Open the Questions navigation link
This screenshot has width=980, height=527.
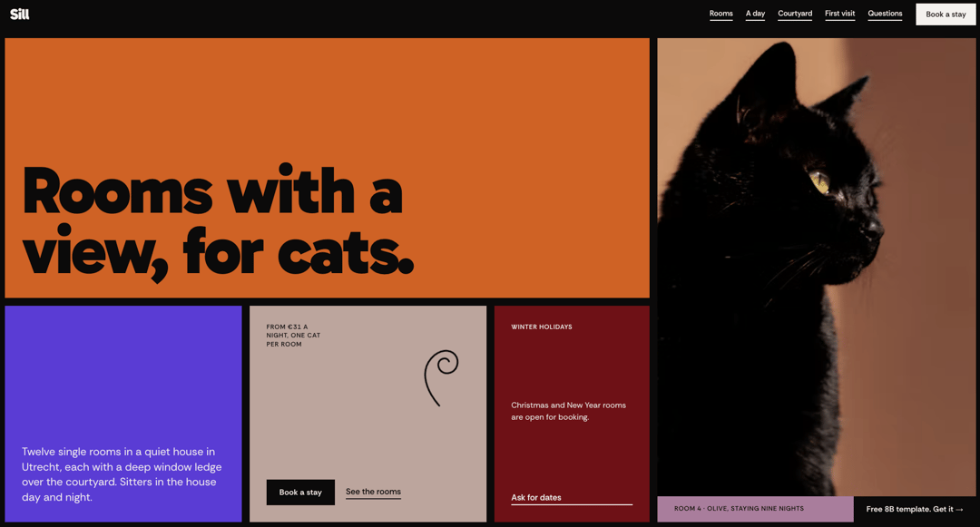(885, 14)
